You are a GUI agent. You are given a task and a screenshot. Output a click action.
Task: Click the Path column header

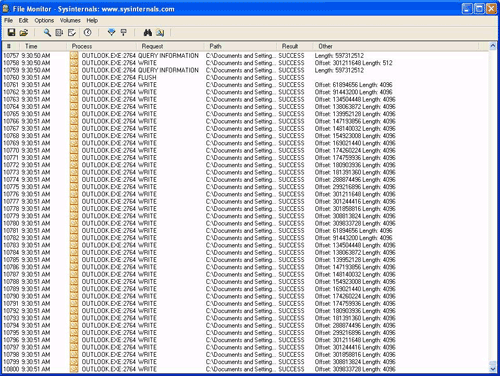(240, 46)
